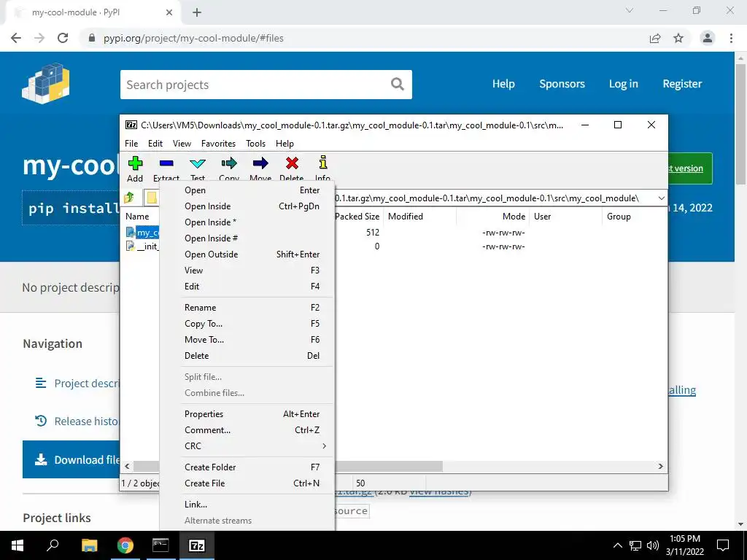Click the share page icon in address bar
The width and height of the screenshot is (747, 560).
click(655, 38)
